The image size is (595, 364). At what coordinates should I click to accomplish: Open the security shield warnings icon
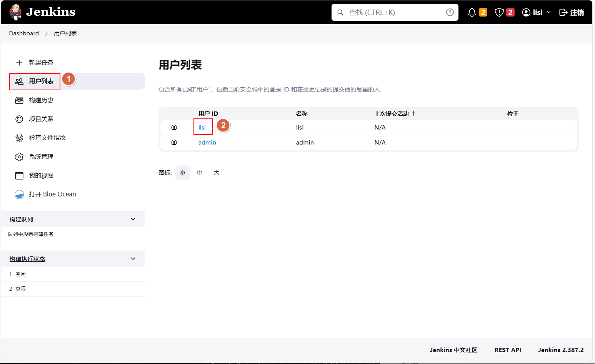499,13
